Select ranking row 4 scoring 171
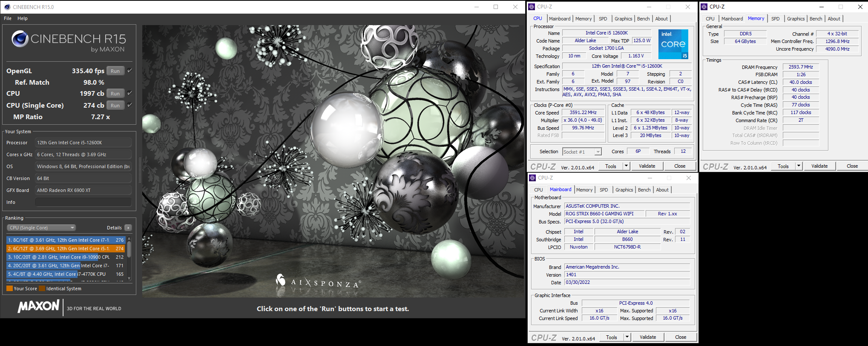The image size is (868, 346). (66, 266)
